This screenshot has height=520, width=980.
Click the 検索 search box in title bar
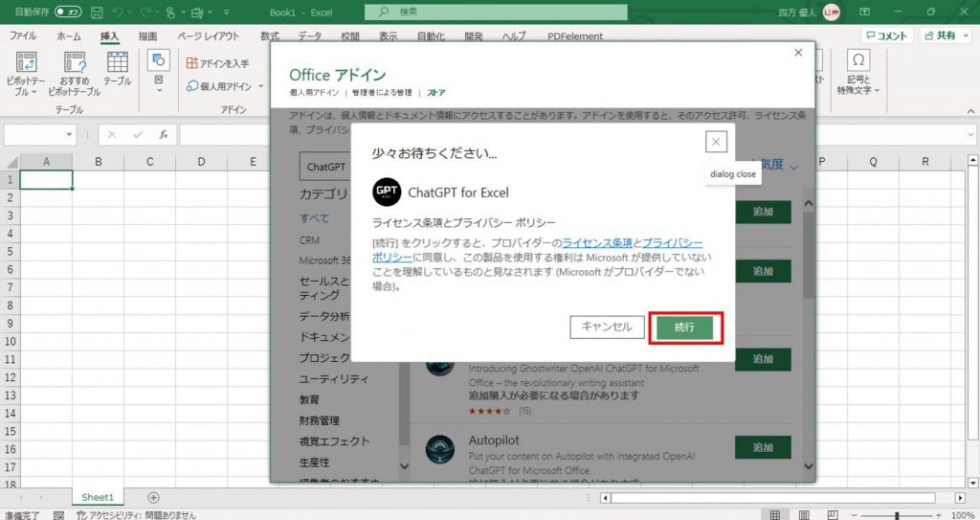coord(497,11)
